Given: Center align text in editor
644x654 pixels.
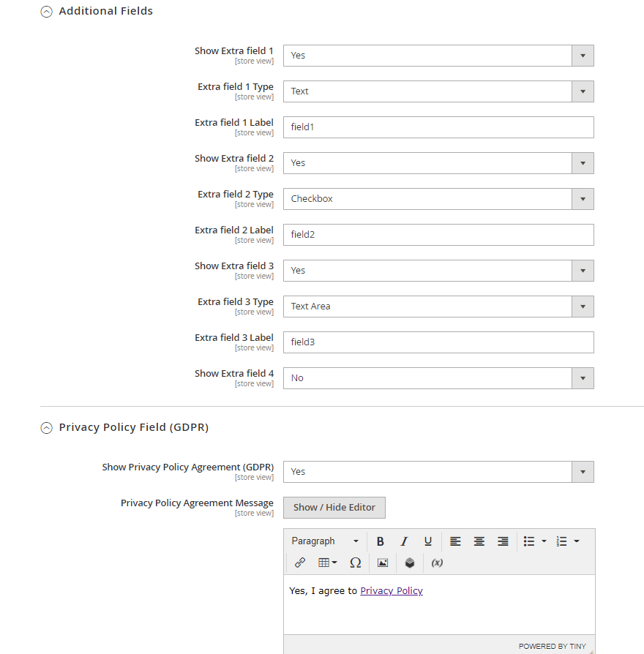Looking at the screenshot, I should (x=479, y=541).
